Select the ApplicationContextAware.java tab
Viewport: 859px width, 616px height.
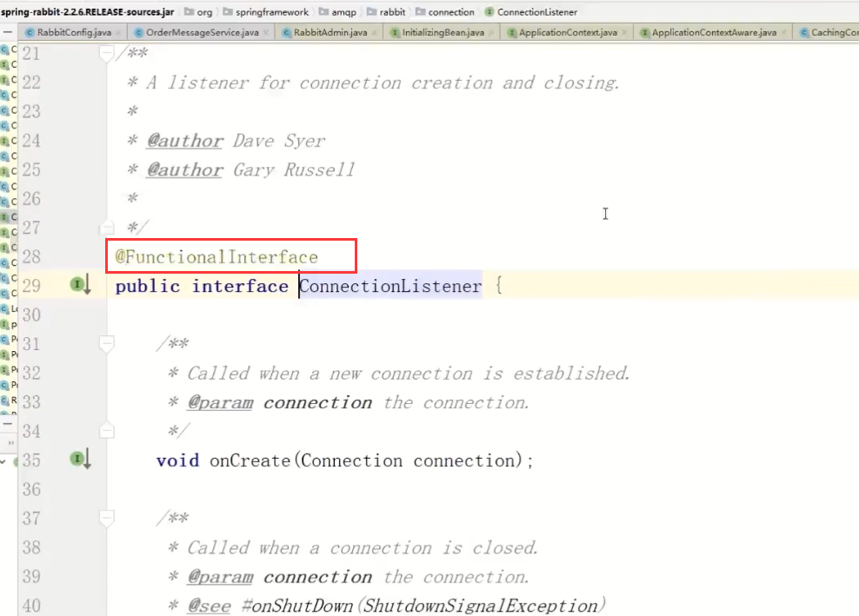714,32
